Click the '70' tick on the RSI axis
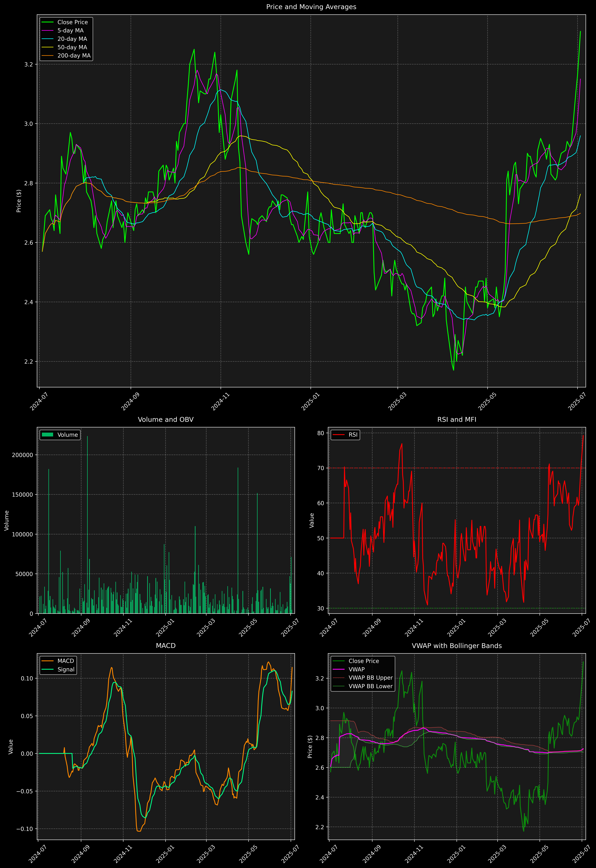Screen dimensions: 596x868 click(x=321, y=468)
